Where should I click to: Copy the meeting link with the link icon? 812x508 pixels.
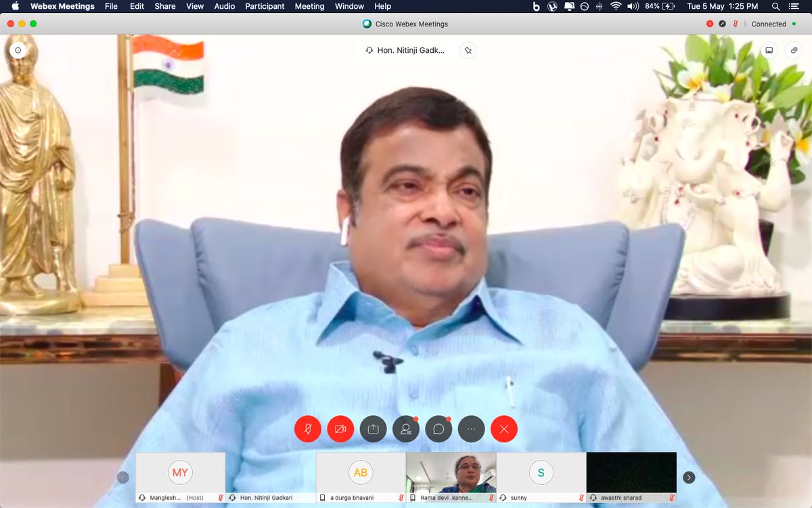pyautogui.click(x=794, y=50)
